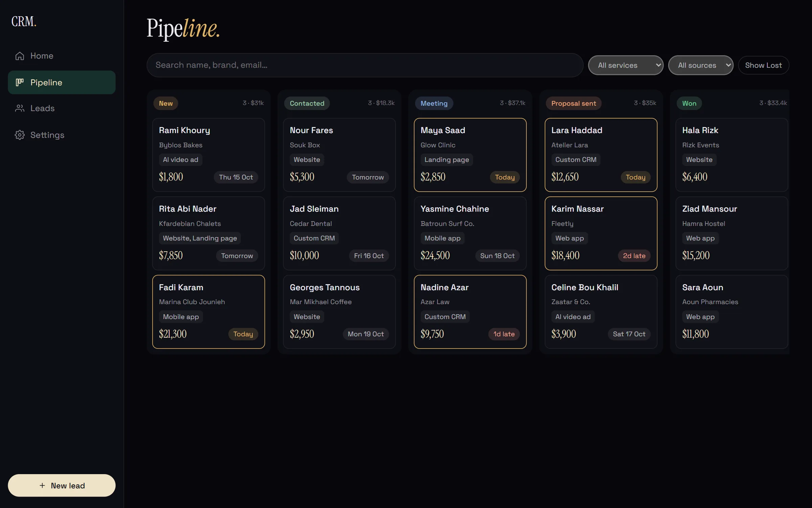Click the 2d late badge on Karim Nassar
The width and height of the screenshot is (812, 508).
pyautogui.click(x=634, y=256)
